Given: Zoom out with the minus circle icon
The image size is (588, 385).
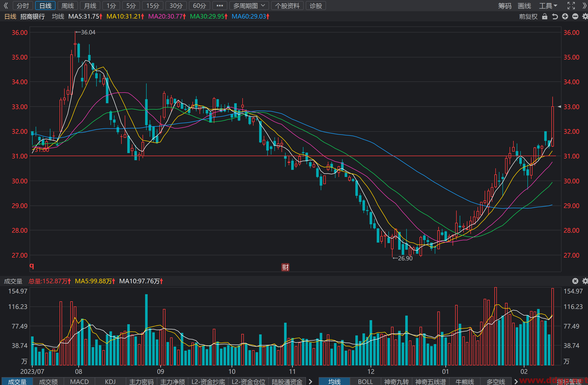Looking at the screenshot, I should pyautogui.click(x=575, y=17).
